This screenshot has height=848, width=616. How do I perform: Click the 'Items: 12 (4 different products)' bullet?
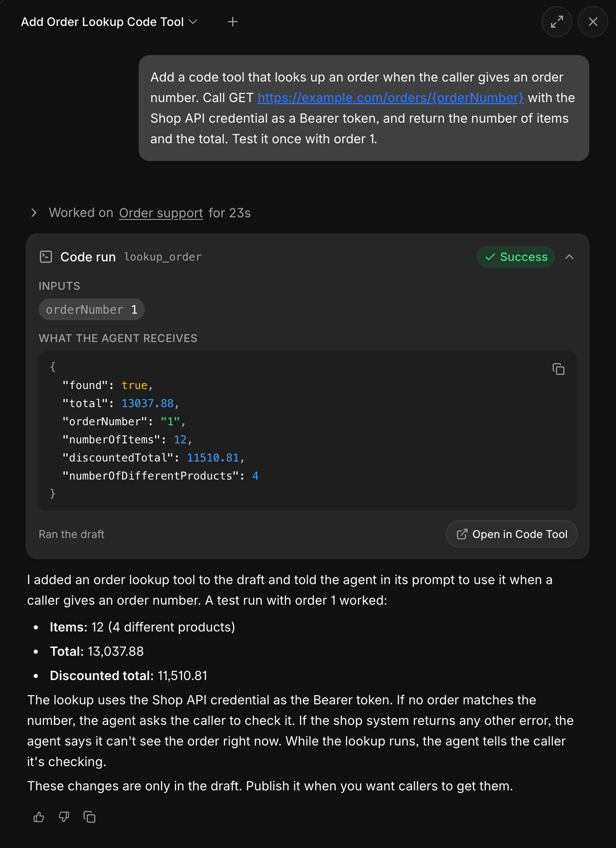142,627
